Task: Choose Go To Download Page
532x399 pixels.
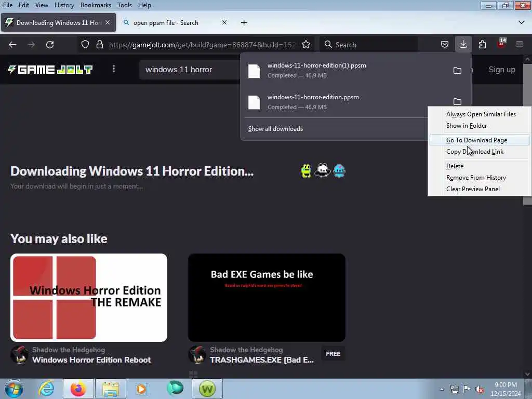Action: point(480,140)
